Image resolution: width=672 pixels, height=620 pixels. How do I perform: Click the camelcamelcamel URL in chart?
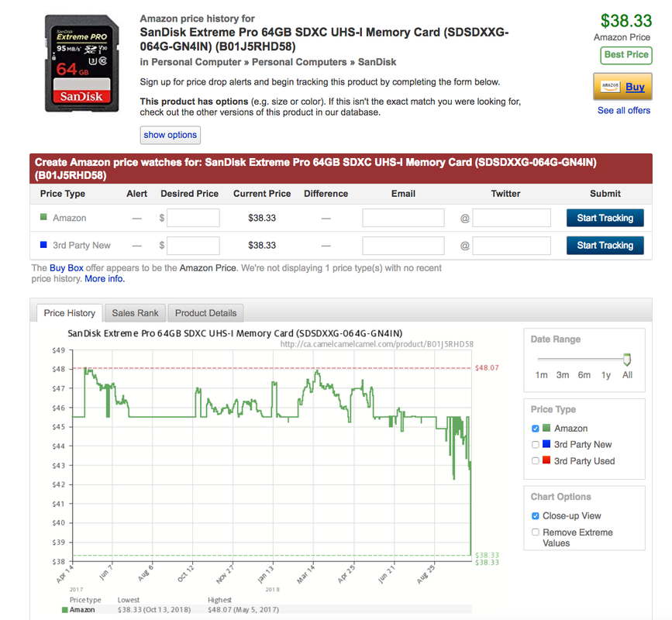click(377, 344)
